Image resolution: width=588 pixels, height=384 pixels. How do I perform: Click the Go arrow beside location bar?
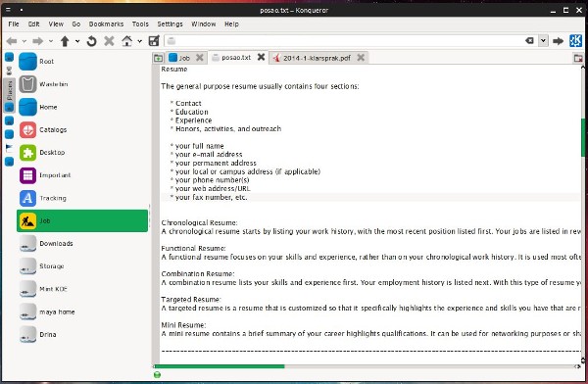558,41
